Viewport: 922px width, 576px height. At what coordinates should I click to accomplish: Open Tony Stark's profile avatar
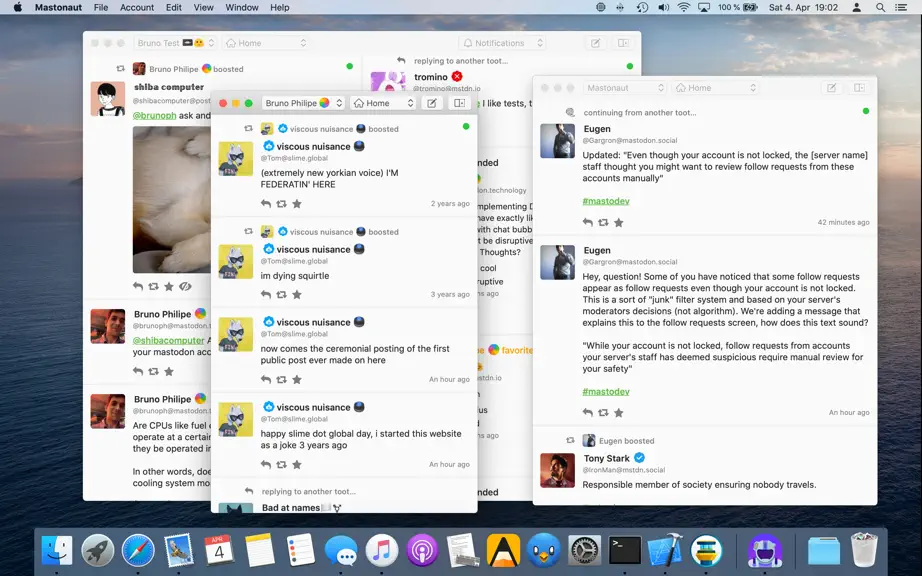557,470
